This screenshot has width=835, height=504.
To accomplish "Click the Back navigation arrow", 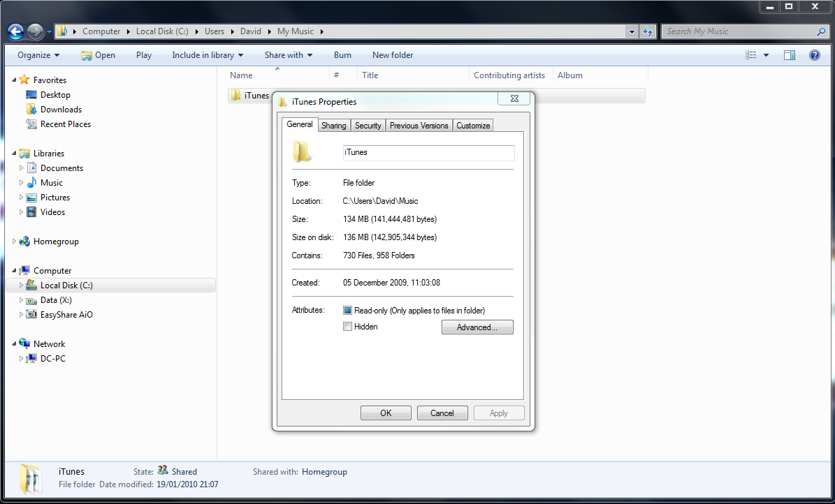I will point(15,32).
